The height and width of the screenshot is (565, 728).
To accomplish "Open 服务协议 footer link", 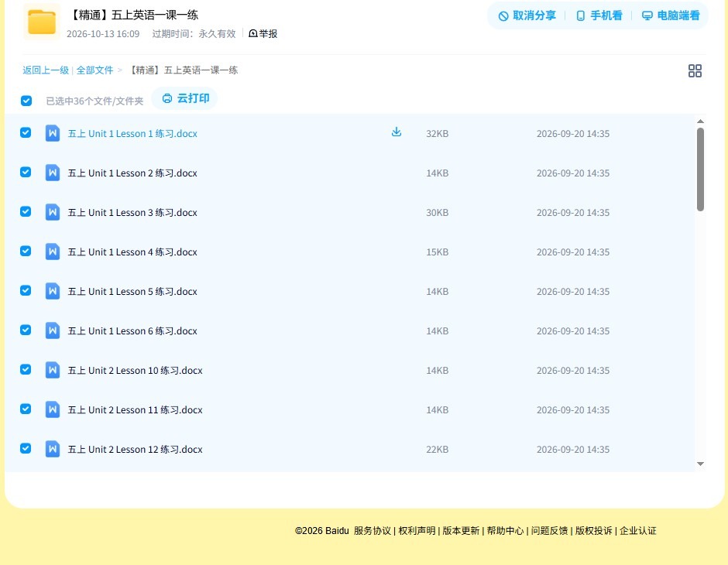I will point(373,531).
